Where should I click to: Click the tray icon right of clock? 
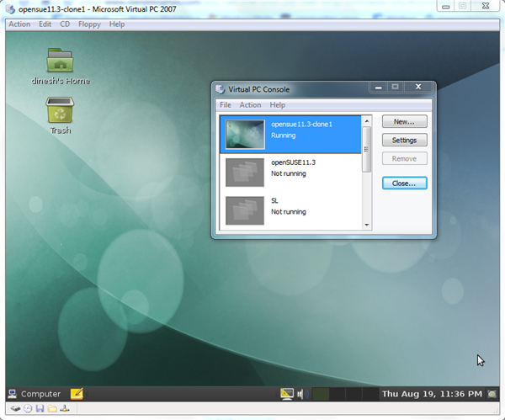point(492,394)
